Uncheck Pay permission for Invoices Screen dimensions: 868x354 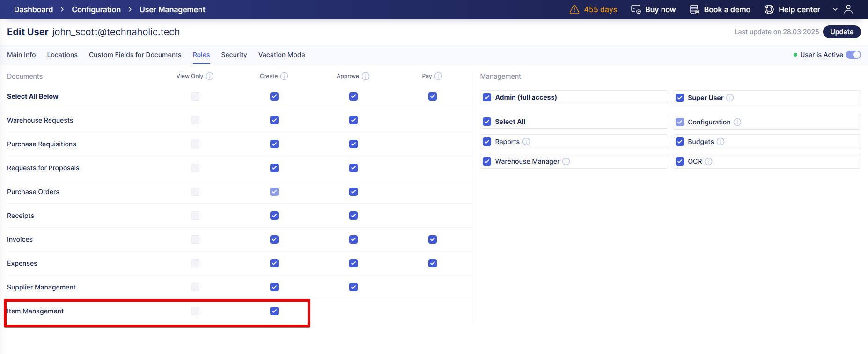433,239
